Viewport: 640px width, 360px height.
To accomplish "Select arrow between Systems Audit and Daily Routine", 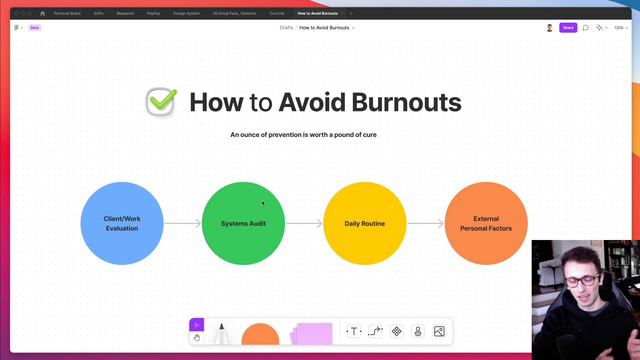I will pos(304,223).
